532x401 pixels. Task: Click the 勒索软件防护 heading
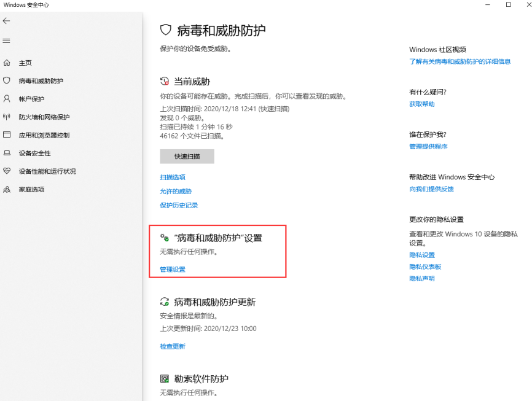tap(201, 379)
